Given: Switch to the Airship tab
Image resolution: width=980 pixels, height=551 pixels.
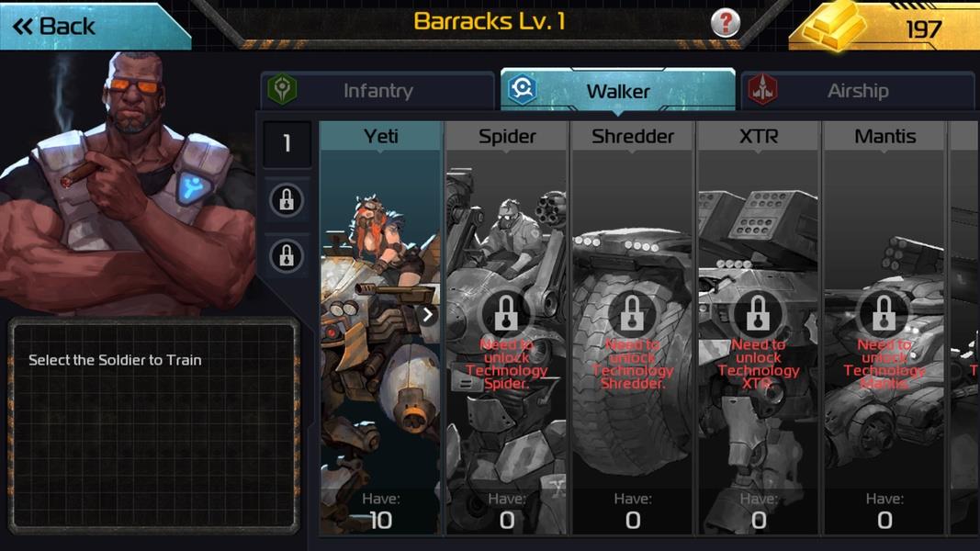Looking at the screenshot, I should 858,90.
